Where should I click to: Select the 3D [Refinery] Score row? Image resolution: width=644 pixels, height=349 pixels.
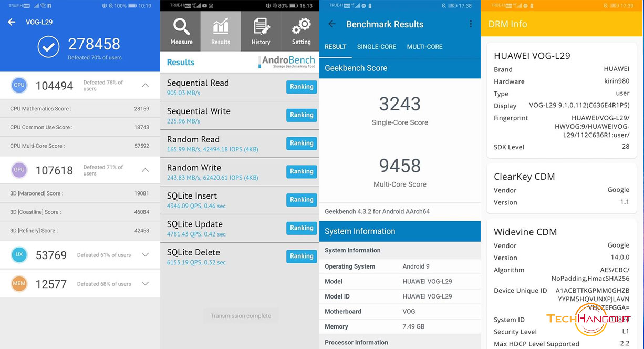pyautogui.click(x=80, y=230)
